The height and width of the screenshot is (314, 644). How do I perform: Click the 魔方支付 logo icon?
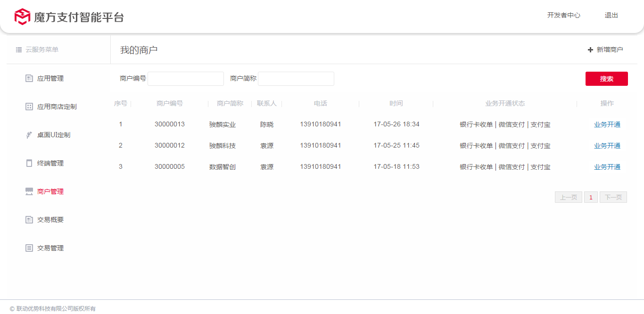click(22, 17)
